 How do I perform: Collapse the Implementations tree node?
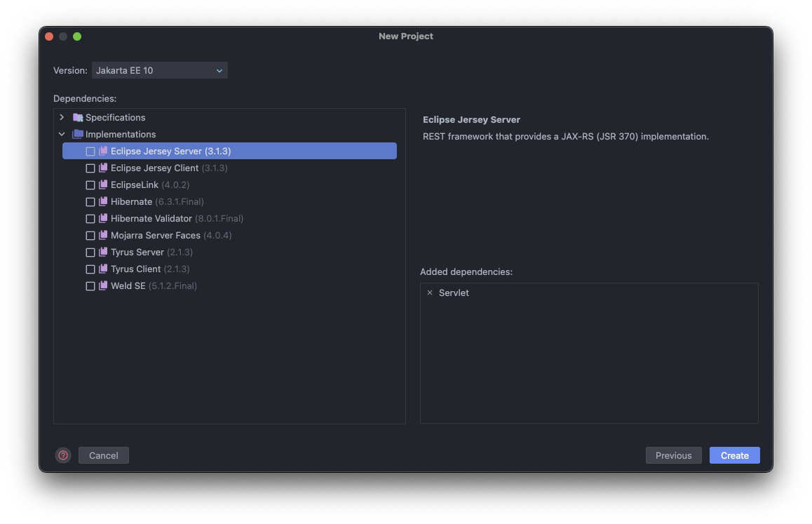61,134
